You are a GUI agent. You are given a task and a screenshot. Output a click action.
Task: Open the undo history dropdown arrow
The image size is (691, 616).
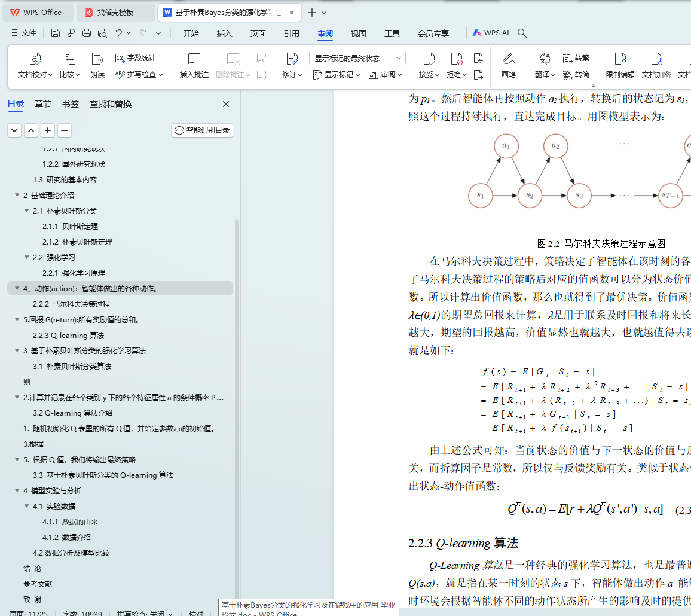129,33
